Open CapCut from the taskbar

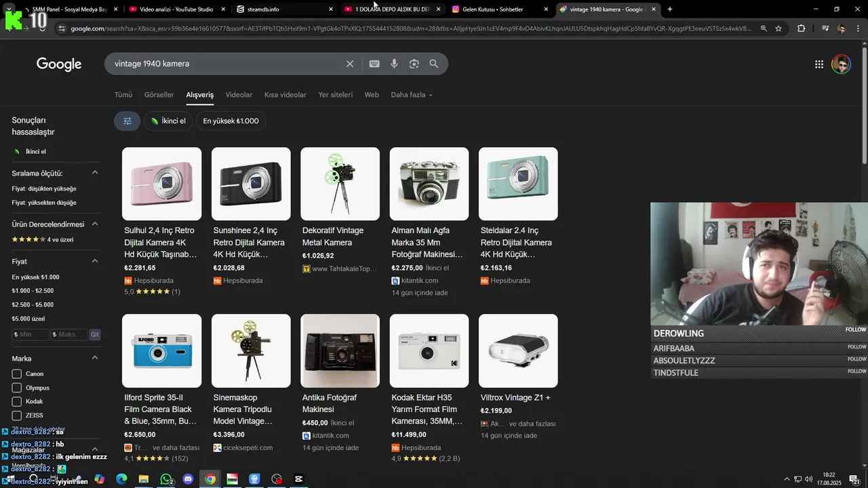click(x=298, y=479)
